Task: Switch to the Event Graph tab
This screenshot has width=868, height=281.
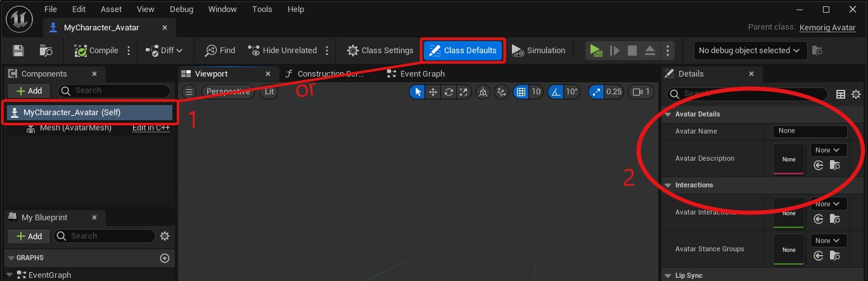Action: (x=422, y=73)
